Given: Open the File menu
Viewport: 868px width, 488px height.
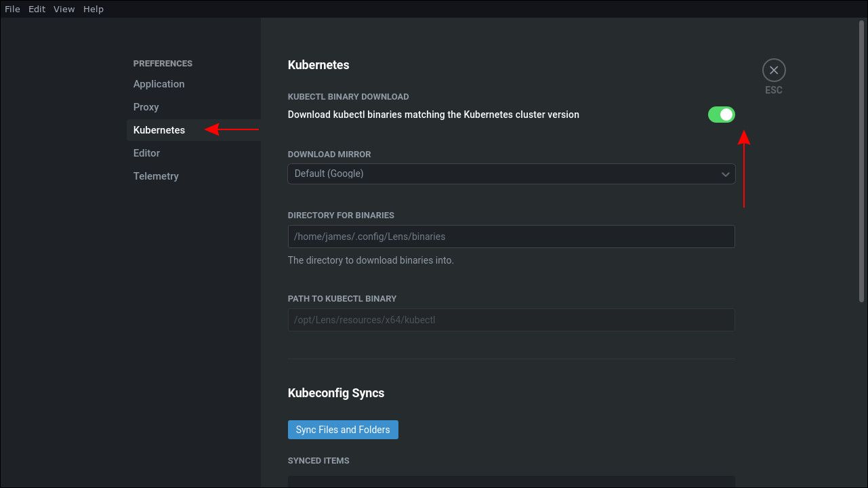Looking at the screenshot, I should click(12, 9).
